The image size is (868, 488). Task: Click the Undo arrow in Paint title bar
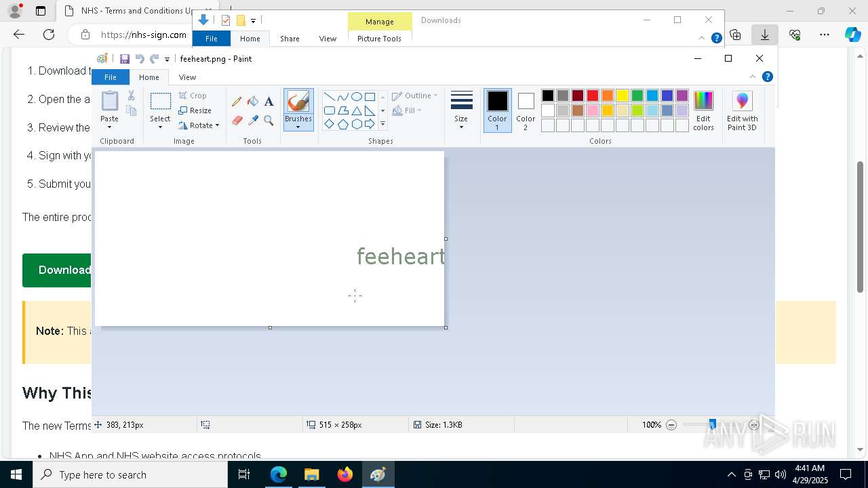coord(140,59)
